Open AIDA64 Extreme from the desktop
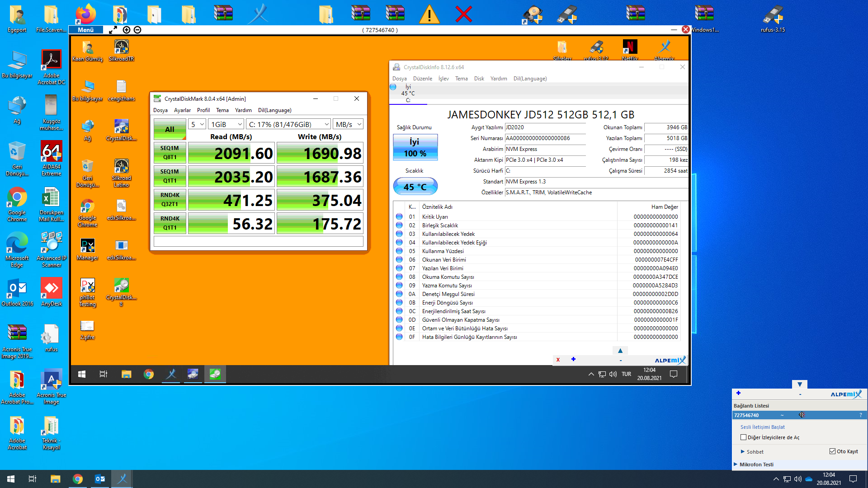This screenshot has height=488, width=868. tap(51, 158)
